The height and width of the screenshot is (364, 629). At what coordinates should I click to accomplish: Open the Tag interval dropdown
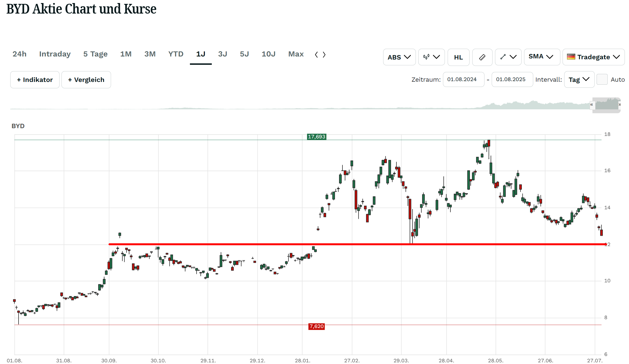[579, 79]
